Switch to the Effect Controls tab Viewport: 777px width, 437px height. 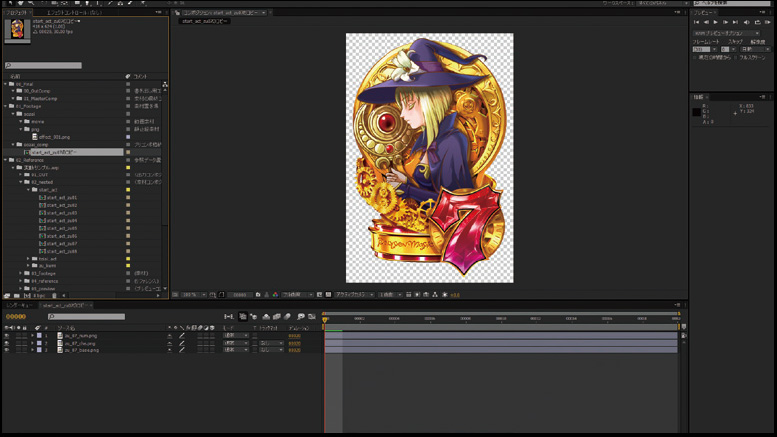[74, 12]
